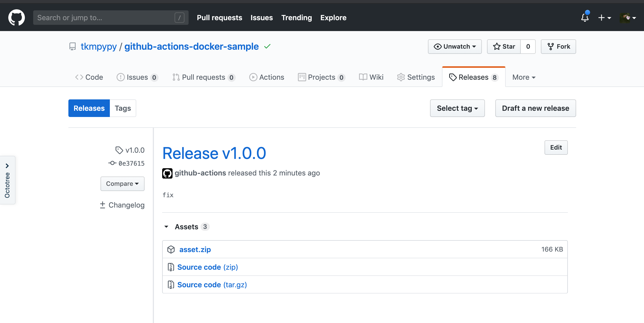Screen dimensions: 644x323
Task: Switch to the Settings tab
Action: click(416, 77)
